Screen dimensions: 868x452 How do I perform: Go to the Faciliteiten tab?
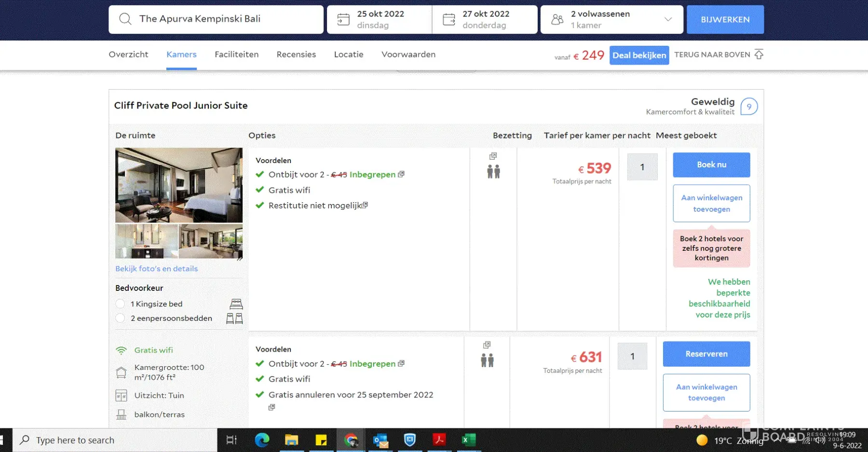(x=236, y=55)
